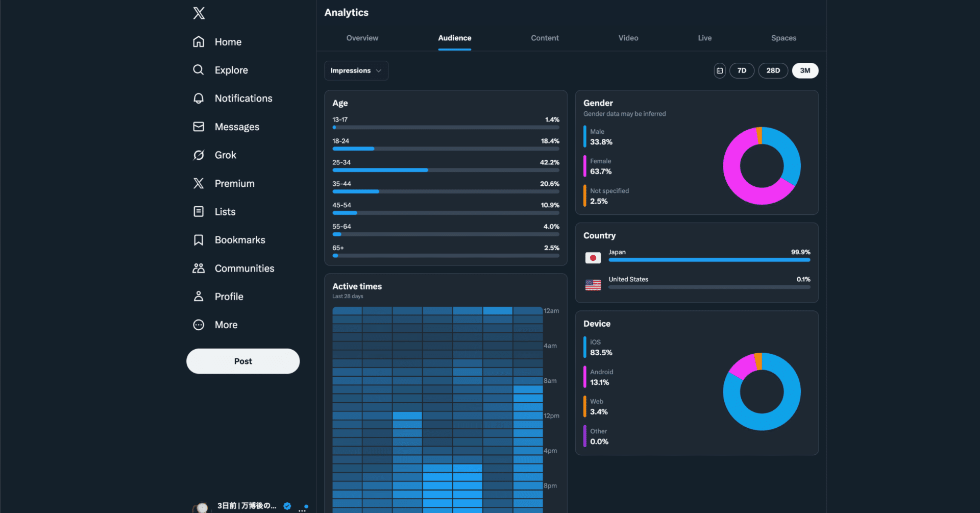Select the 7D time range

pos(742,70)
